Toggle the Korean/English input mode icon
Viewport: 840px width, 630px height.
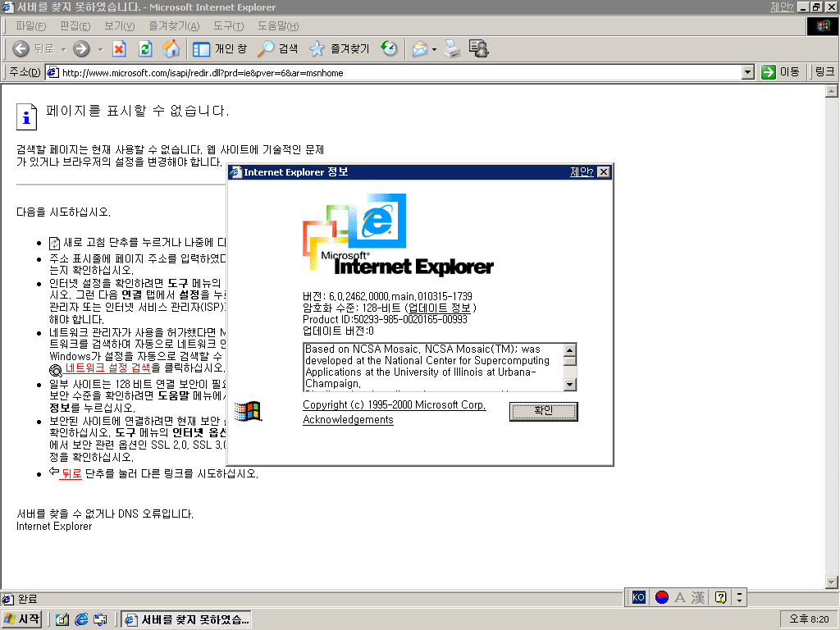click(x=662, y=597)
